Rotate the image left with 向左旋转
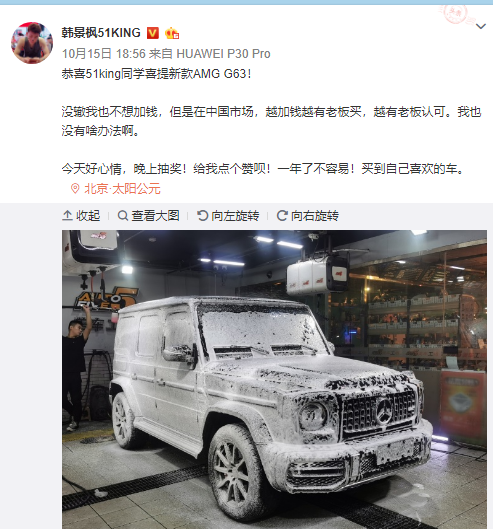 (x=228, y=216)
